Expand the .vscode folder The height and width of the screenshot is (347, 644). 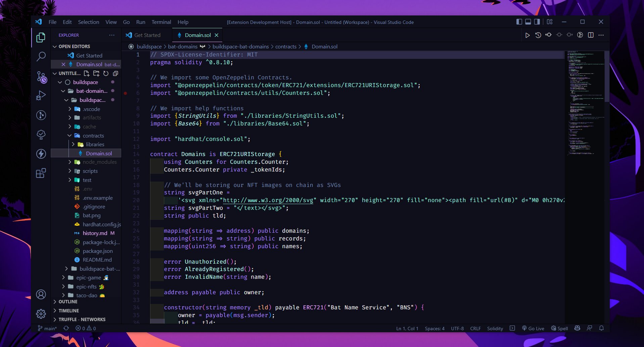86,109
